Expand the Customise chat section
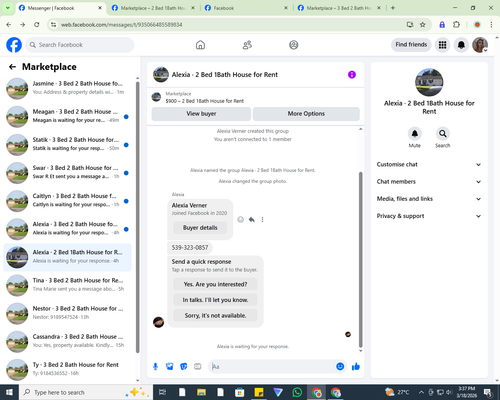 pyautogui.click(x=429, y=164)
